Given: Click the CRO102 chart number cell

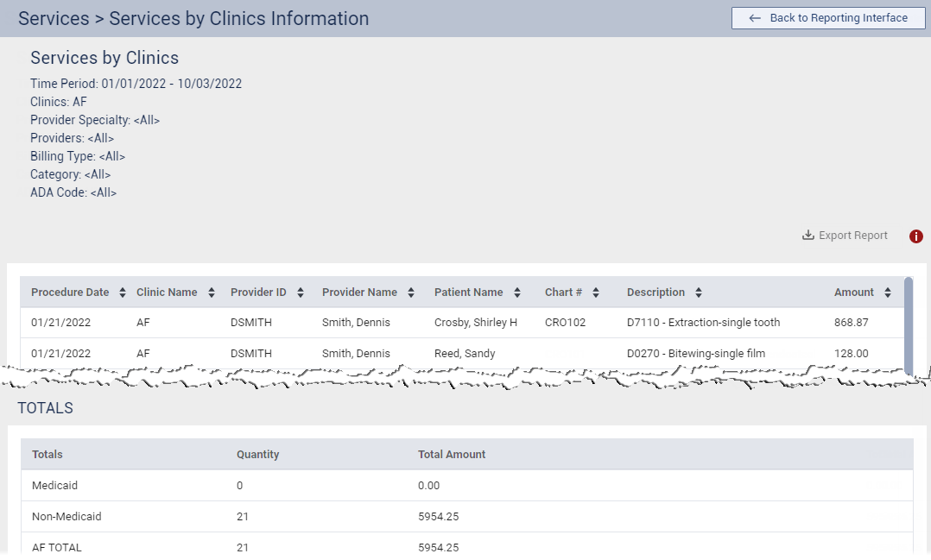Looking at the screenshot, I should tap(565, 323).
